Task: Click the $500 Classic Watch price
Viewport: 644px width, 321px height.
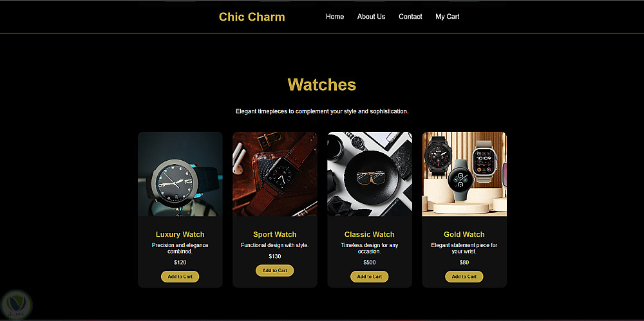Action: coord(369,262)
